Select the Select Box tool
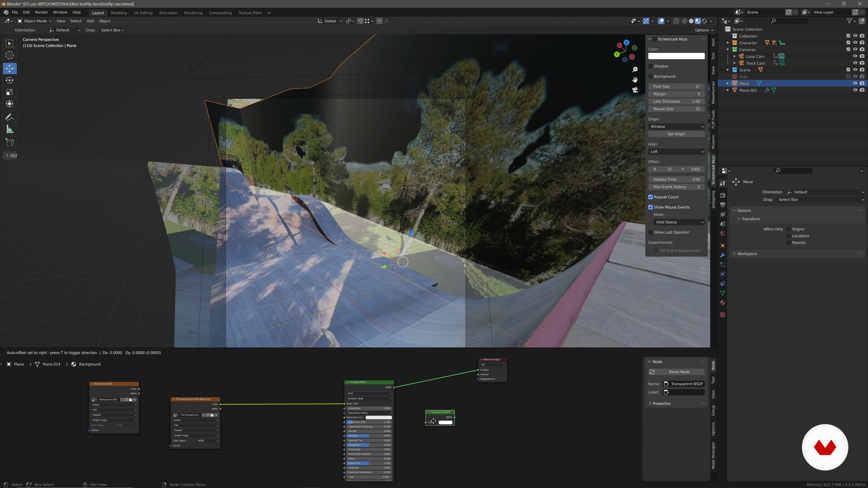The image size is (868, 488). (x=9, y=43)
